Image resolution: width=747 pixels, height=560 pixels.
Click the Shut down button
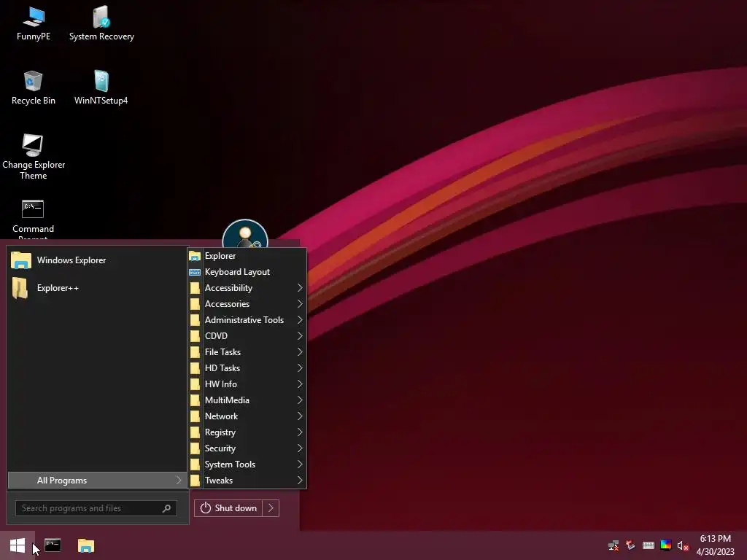(x=228, y=508)
